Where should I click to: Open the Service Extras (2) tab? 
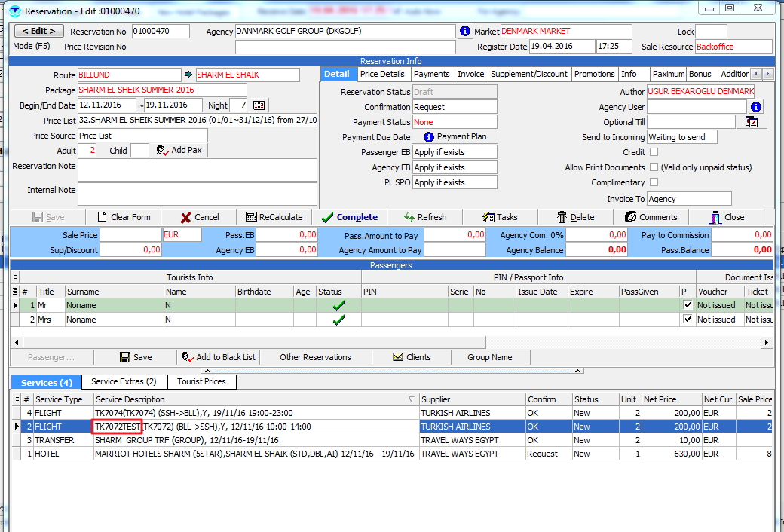point(124,382)
